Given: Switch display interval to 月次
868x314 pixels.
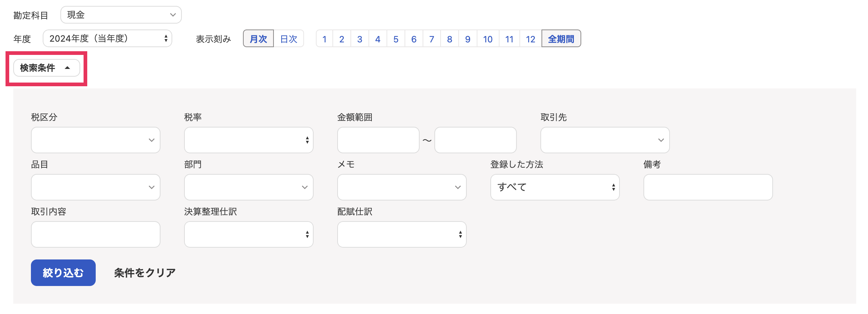Looking at the screenshot, I should point(258,39).
